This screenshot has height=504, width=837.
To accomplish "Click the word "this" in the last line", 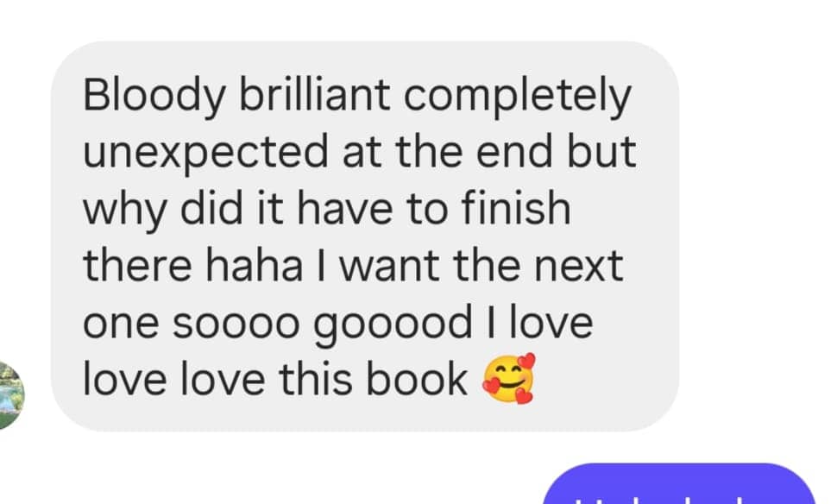I will (317, 379).
